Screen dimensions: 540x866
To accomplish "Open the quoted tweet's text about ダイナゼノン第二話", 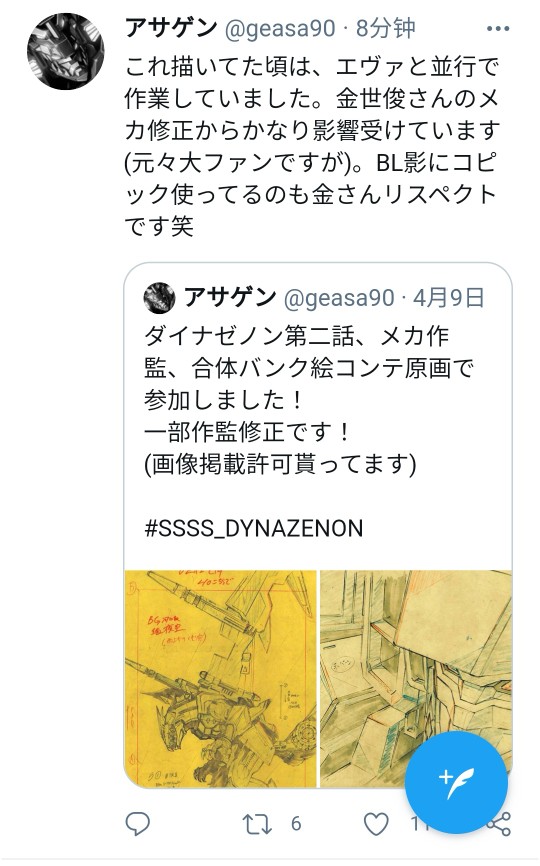I will coord(309,400).
